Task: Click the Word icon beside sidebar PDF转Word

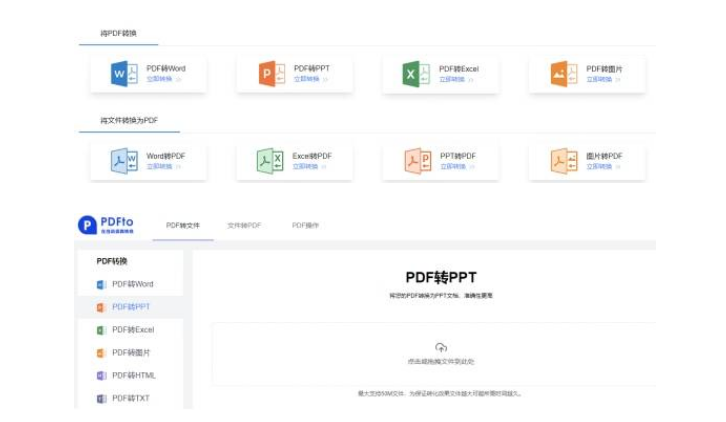Action: (101, 284)
